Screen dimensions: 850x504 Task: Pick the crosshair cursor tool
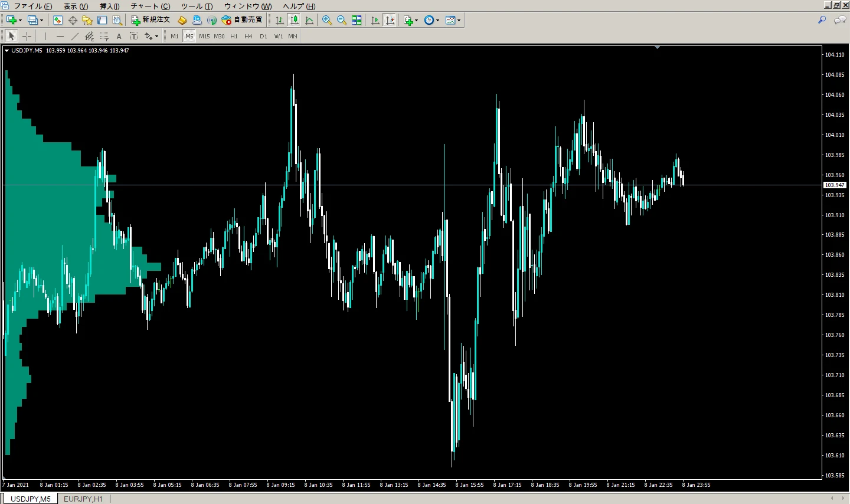27,36
